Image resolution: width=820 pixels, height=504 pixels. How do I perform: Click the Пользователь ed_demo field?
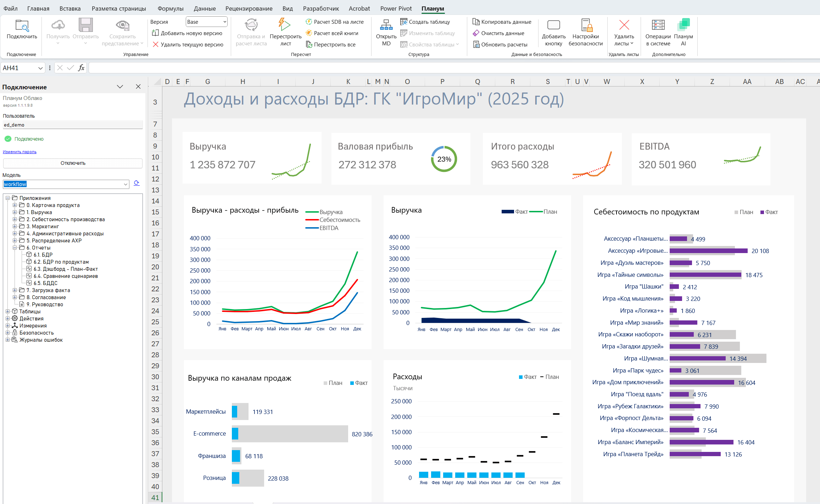point(73,125)
